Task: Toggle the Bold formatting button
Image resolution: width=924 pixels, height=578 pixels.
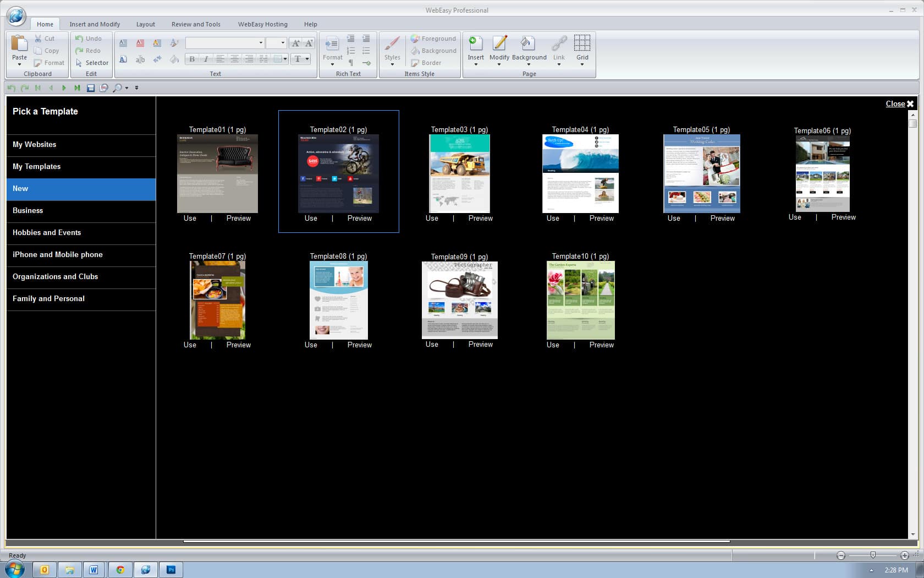Action: coord(192,59)
